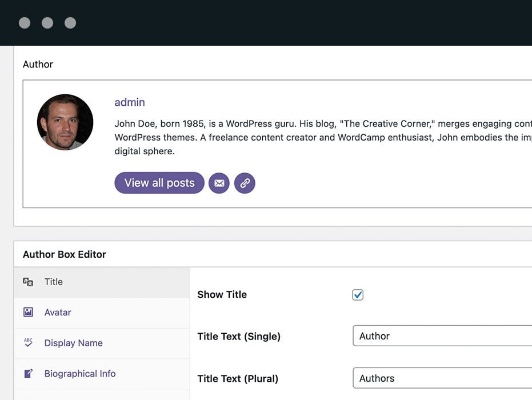532x400 pixels.
Task: Open the Avatar settings section
Action: click(58, 313)
